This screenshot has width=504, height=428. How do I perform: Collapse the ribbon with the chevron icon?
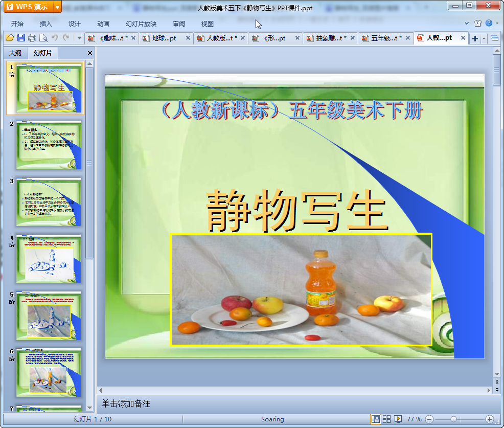click(467, 23)
